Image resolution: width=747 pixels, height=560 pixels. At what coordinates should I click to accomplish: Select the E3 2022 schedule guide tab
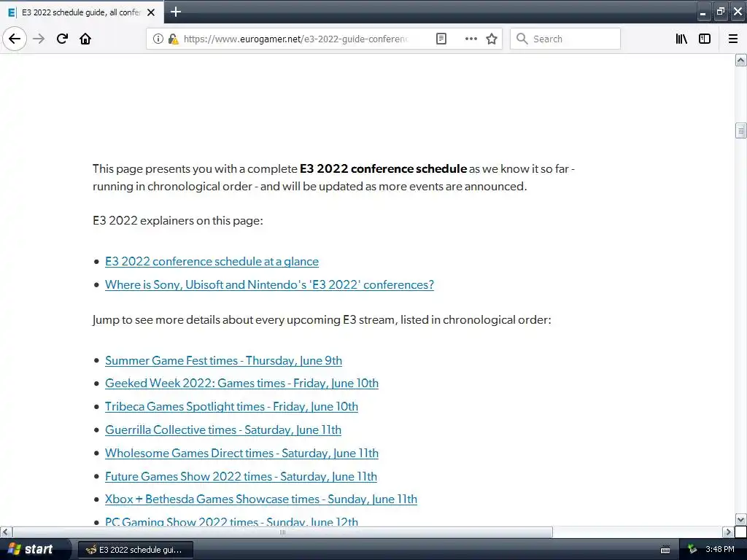(82, 12)
